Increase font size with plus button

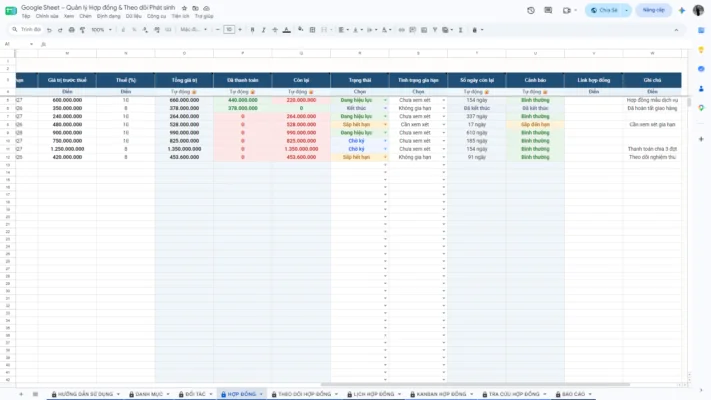pyautogui.click(x=240, y=30)
